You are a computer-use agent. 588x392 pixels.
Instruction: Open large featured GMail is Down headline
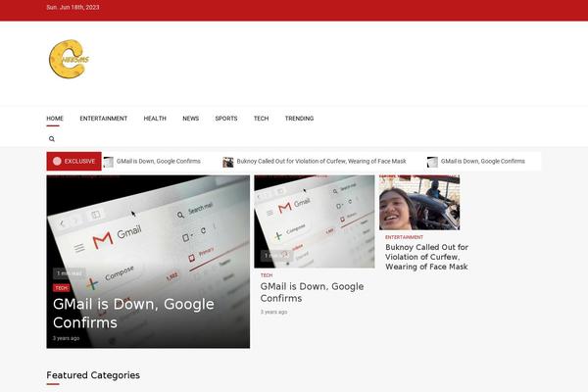point(133,314)
